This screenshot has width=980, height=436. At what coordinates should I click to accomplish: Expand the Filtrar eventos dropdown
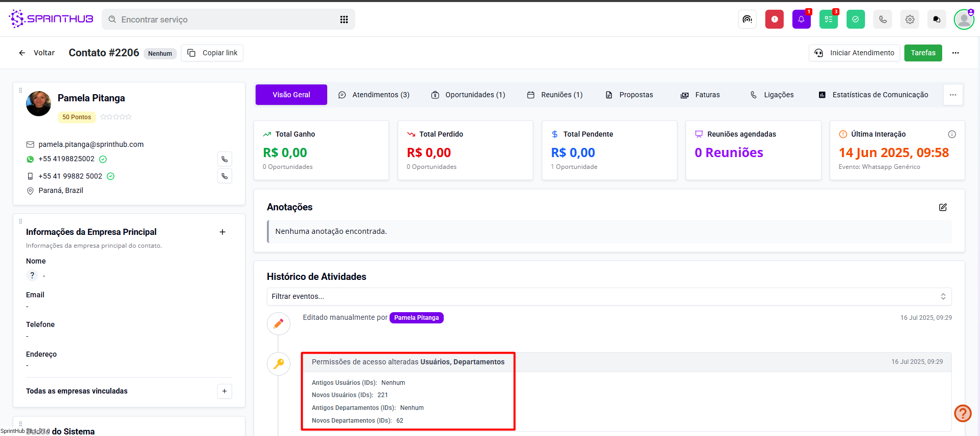pyautogui.click(x=608, y=296)
